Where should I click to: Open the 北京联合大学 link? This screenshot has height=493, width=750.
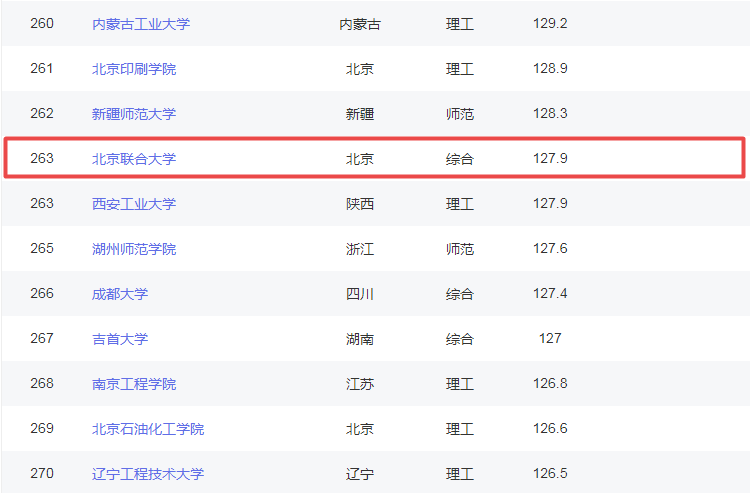tap(134, 159)
